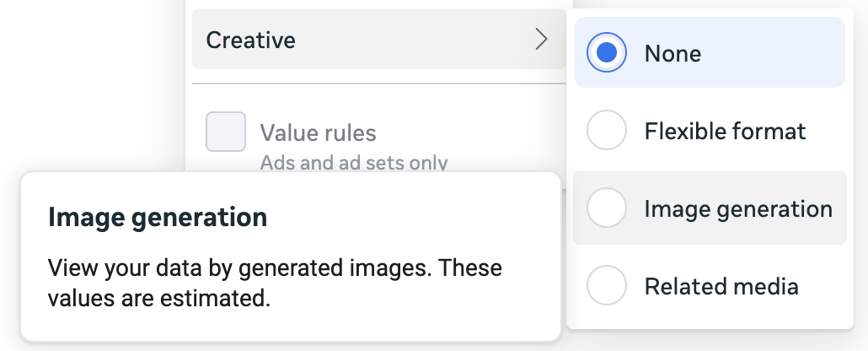This screenshot has width=868, height=351.
Task: Click the "Ads and ad sets only" subtext
Action: pos(353,161)
